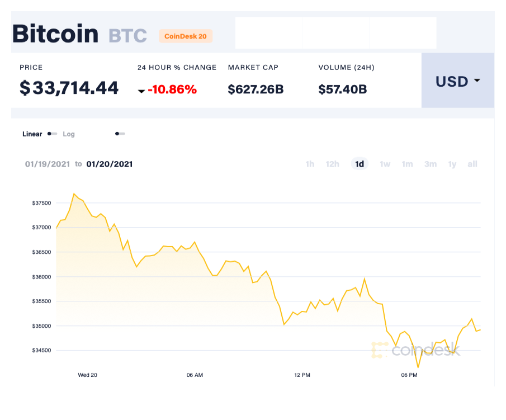Click inside the blank field near the top
Viewport: 506px width, 420px height.
tap(335, 32)
